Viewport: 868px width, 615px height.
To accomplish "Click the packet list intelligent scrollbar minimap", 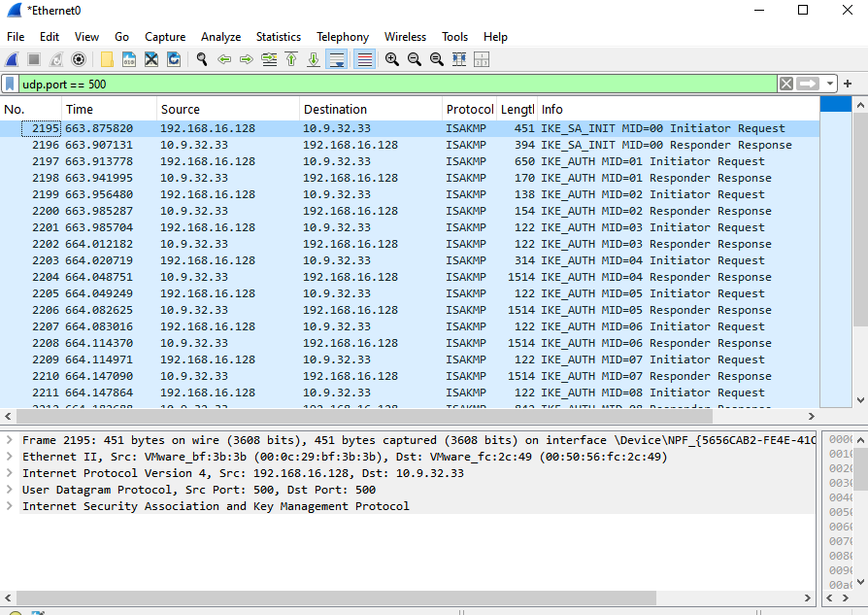I will [835, 252].
